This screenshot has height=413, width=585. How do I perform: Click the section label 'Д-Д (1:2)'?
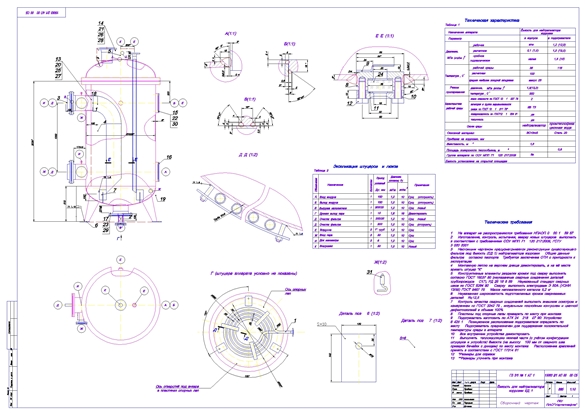[248, 155]
